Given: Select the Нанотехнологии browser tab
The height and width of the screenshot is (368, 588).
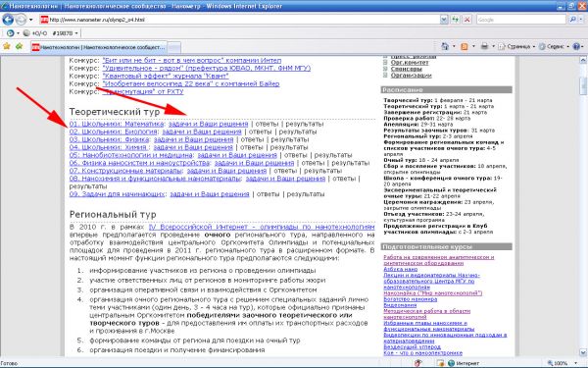Looking at the screenshot, I should 98,47.
